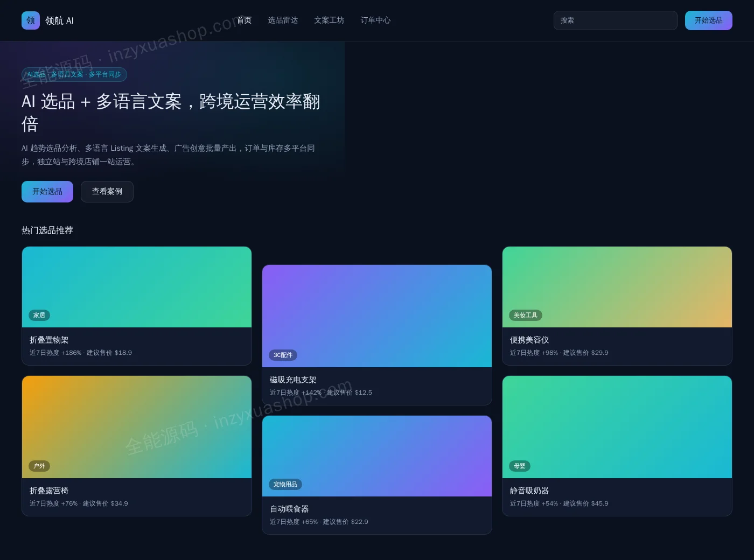This screenshot has height=560, width=754.
Task: Open the 静音吸奶器 product image
Action: (x=617, y=427)
